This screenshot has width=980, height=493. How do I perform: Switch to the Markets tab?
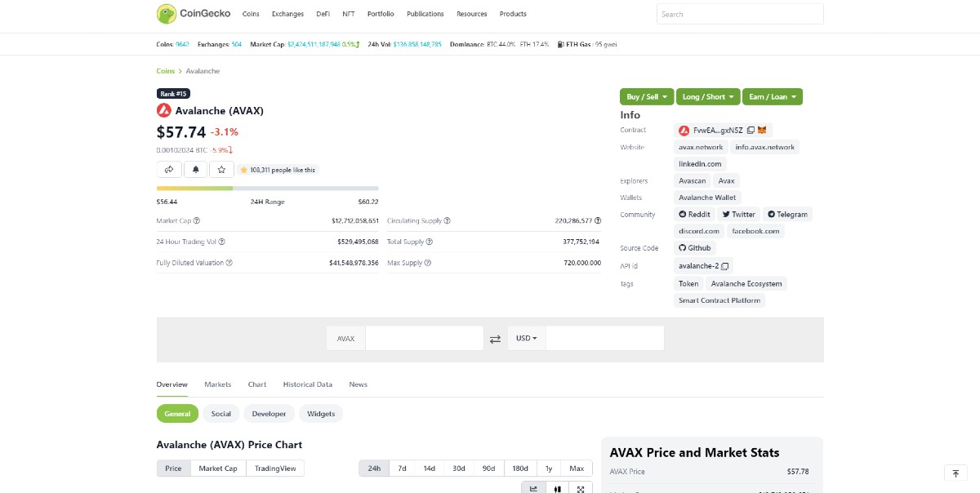pos(218,384)
